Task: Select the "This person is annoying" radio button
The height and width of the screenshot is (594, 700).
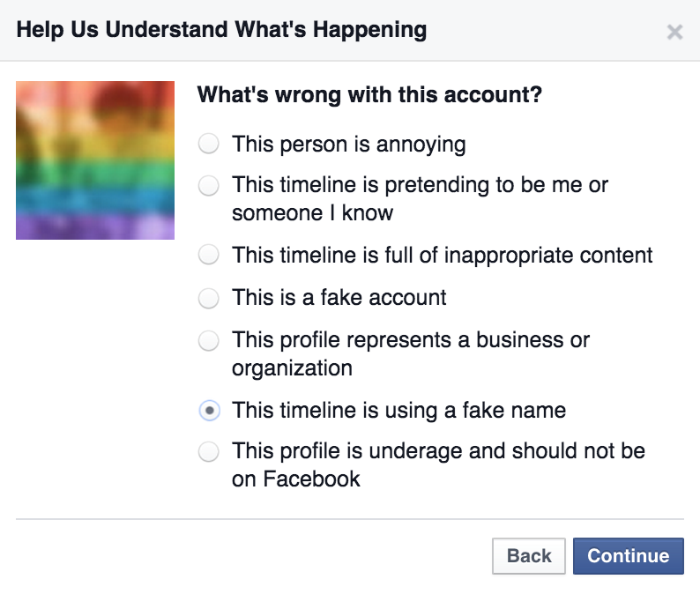Action: [x=209, y=144]
